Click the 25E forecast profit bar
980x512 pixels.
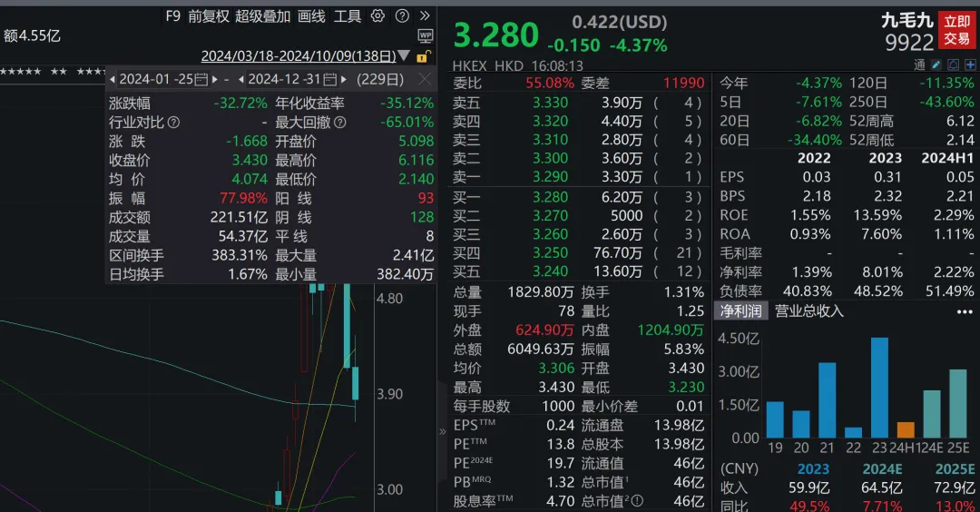(x=958, y=403)
